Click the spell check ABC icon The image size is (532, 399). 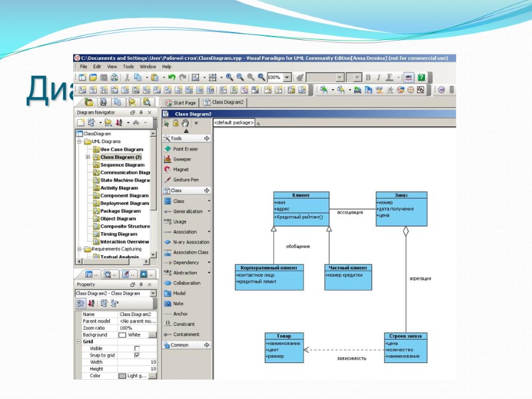point(409,77)
